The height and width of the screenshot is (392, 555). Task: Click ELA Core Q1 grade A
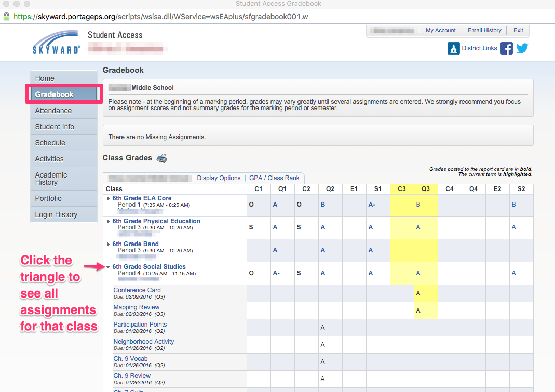pyautogui.click(x=275, y=205)
